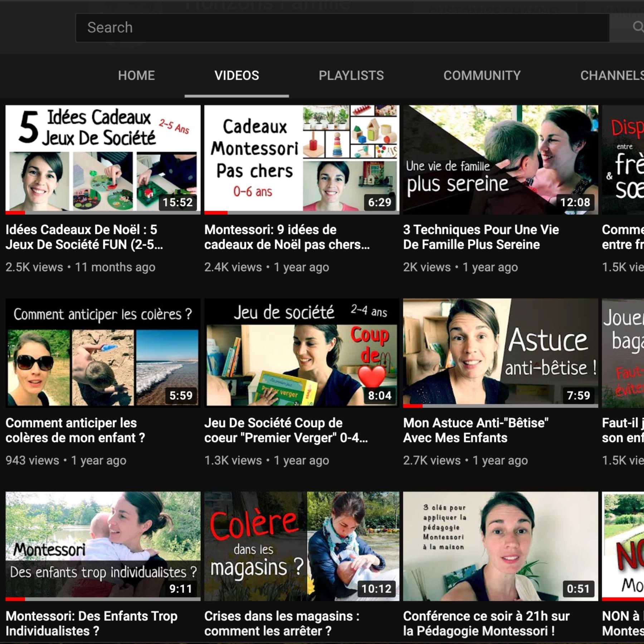Image resolution: width=644 pixels, height=644 pixels.
Task: Click '1.3K views • 1 year ago' text
Action: (x=267, y=460)
